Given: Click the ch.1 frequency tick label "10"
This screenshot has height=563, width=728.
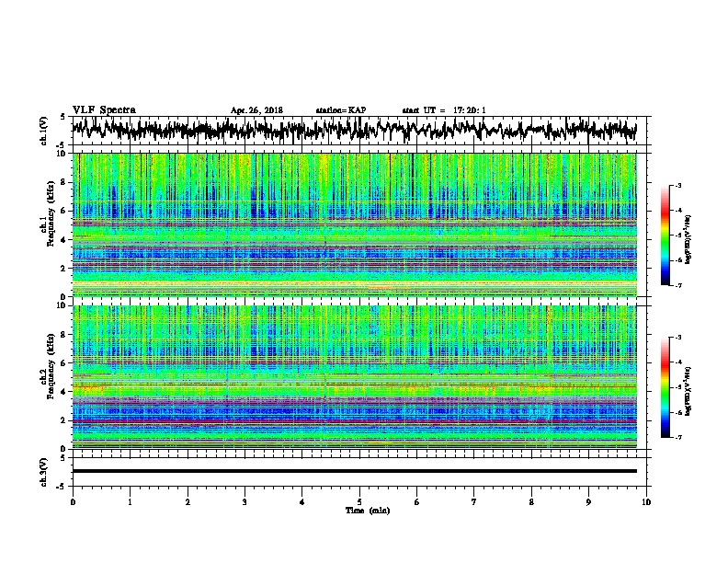Looking at the screenshot, I should coord(62,154).
